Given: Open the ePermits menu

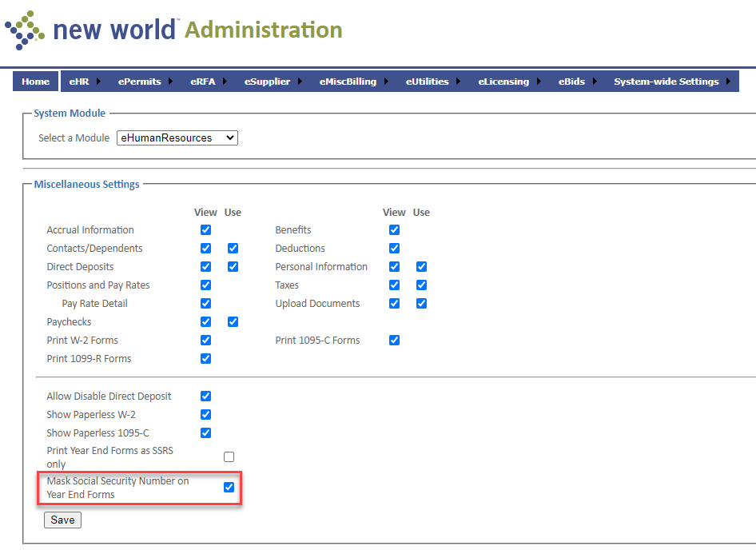Looking at the screenshot, I should [x=139, y=82].
